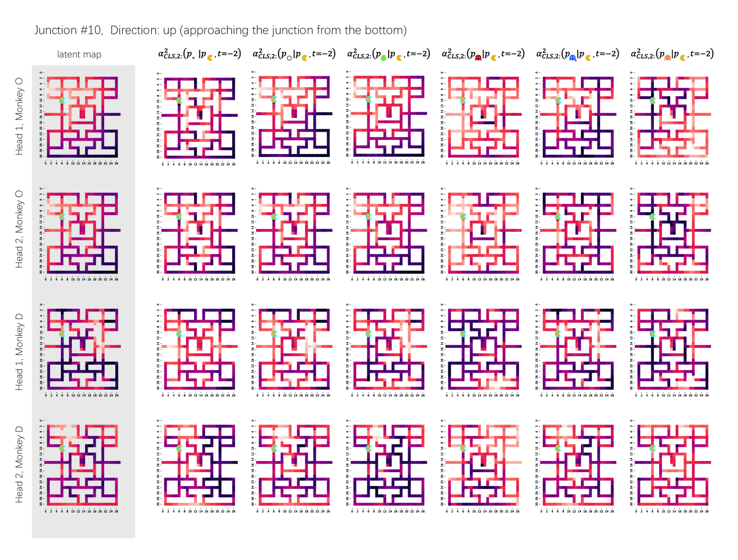Click Pac-Man marker on Head 2, Monkey D latent map

(x=62, y=448)
